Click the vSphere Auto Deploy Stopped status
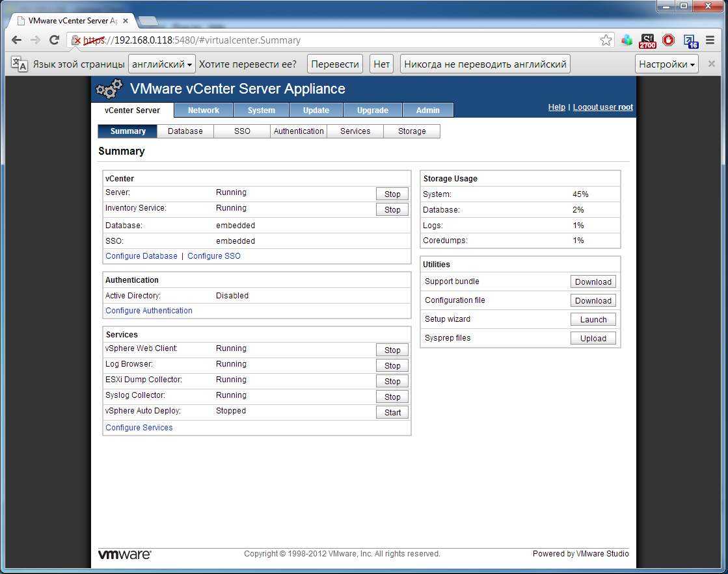The height and width of the screenshot is (574, 728). (x=231, y=411)
